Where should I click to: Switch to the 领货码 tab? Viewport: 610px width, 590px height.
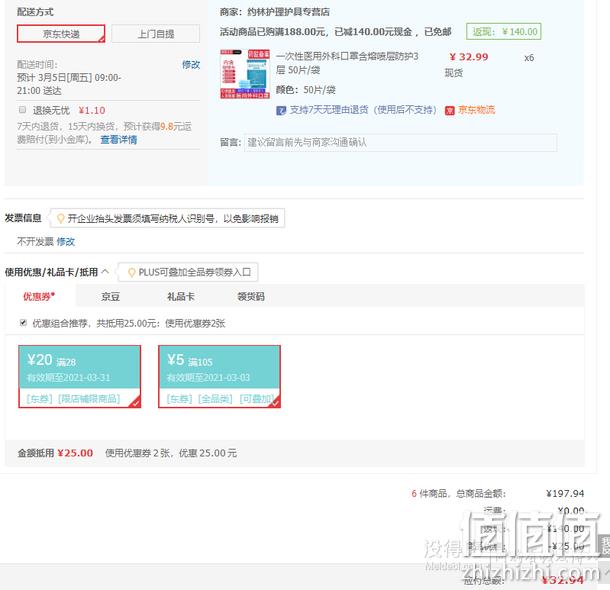pos(251,297)
